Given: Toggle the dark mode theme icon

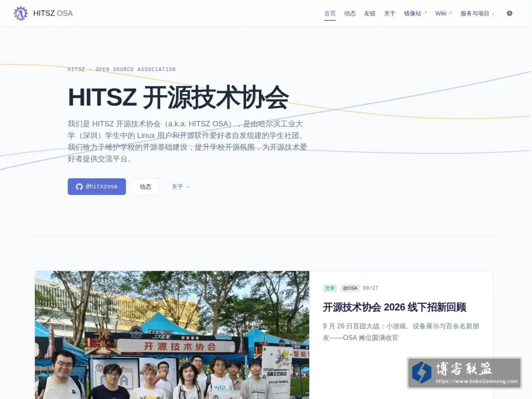Looking at the screenshot, I should (509, 13).
